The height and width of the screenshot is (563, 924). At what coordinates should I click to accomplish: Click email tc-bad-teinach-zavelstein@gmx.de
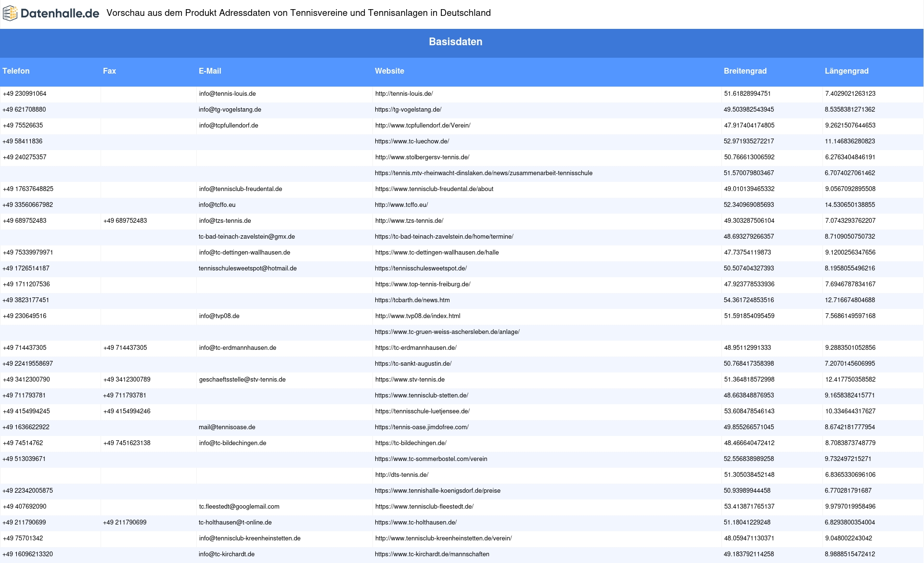point(247,237)
